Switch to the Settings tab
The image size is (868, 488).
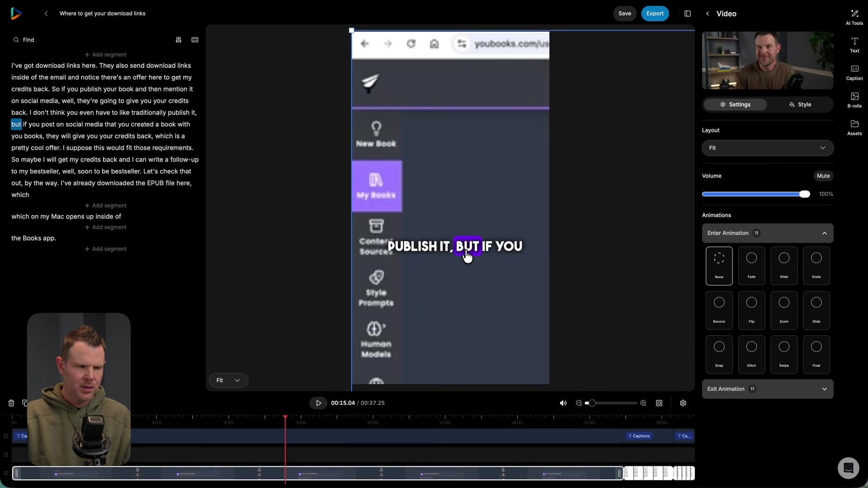click(x=735, y=104)
